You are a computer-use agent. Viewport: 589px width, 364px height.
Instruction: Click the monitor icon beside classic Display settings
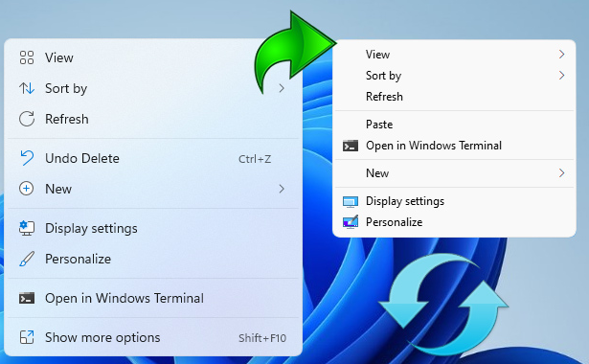click(x=351, y=202)
